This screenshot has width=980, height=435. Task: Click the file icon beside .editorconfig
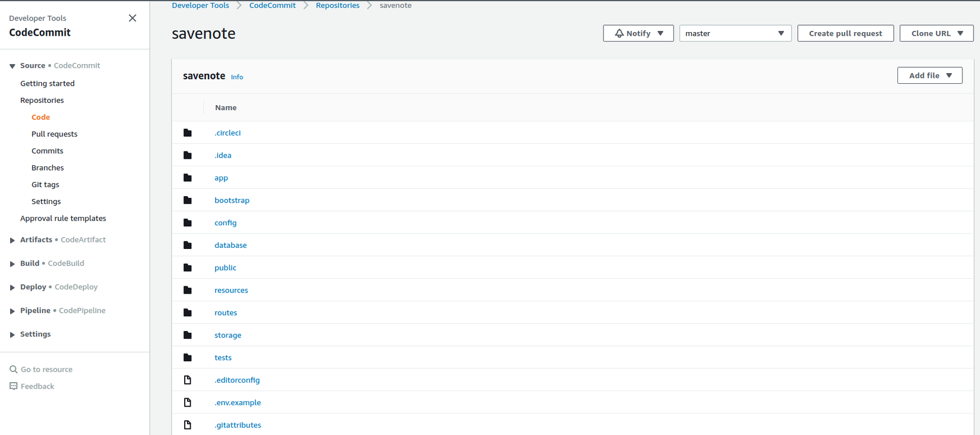point(188,380)
